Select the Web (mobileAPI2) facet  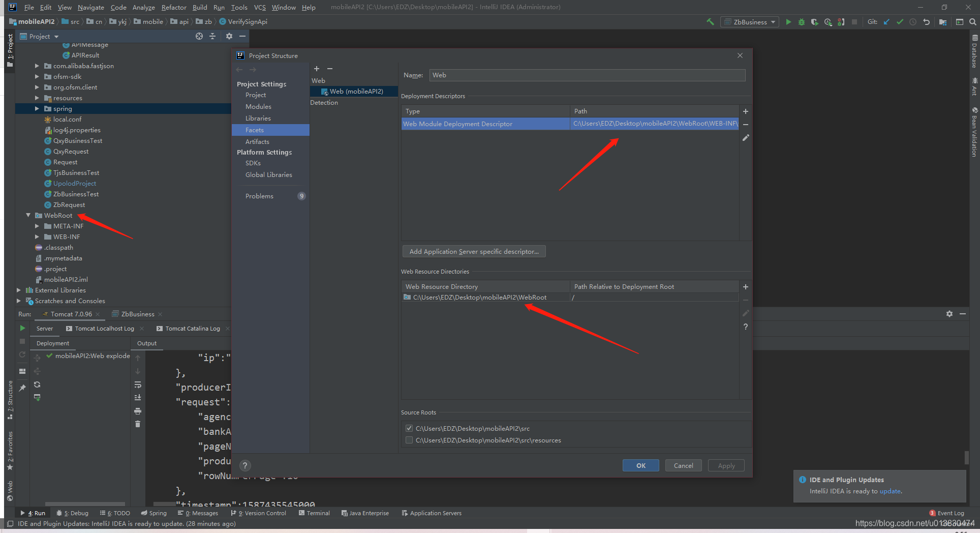[x=354, y=92]
